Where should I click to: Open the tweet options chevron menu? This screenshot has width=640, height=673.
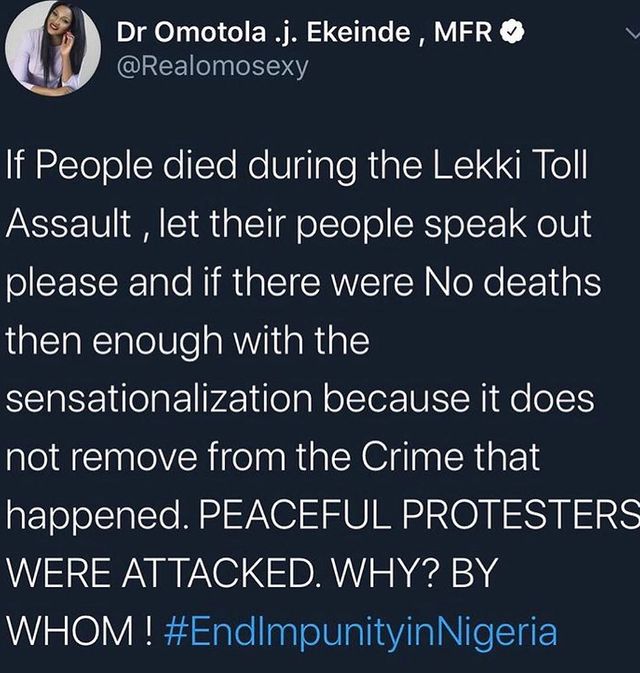tap(626, 31)
